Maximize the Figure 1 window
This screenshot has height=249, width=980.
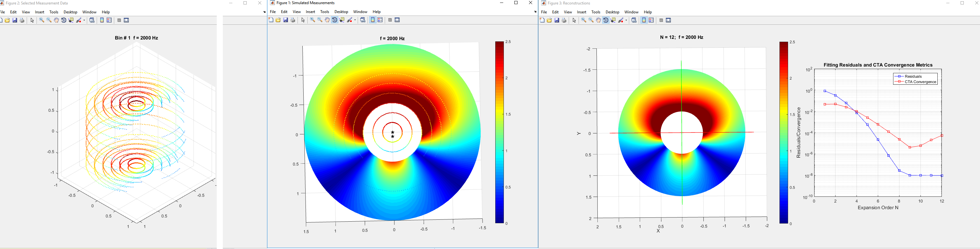click(516, 3)
